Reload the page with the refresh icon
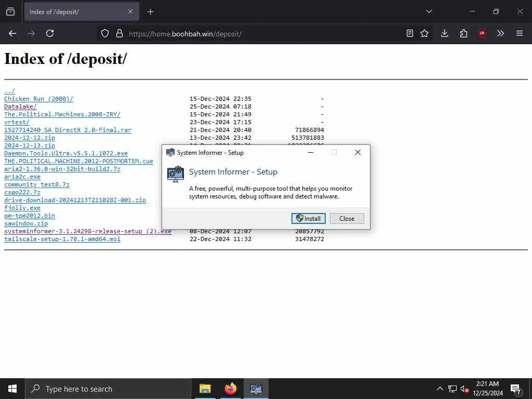Viewport: 532px width, 399px height. coord(50,33)
